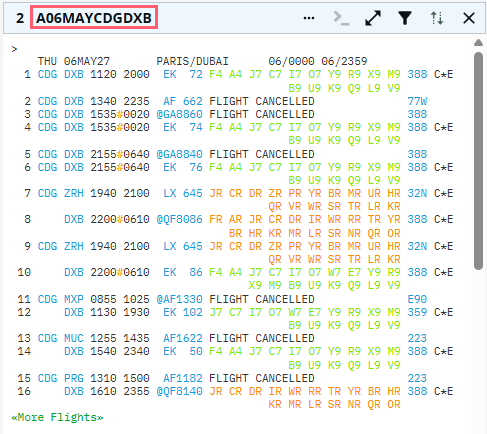
Task: Click flight number EK 102
Action: (x=183, y=312)
